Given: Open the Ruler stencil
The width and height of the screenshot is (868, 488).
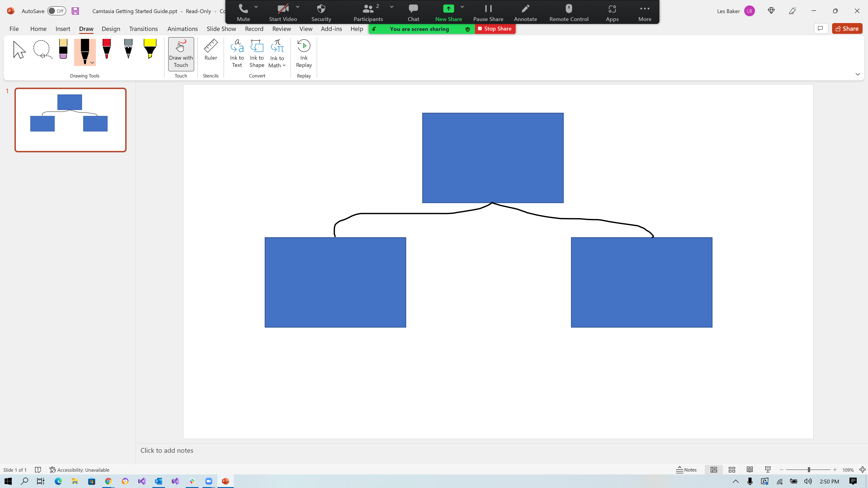Looking at the screenshot, I should pos(211,50).
